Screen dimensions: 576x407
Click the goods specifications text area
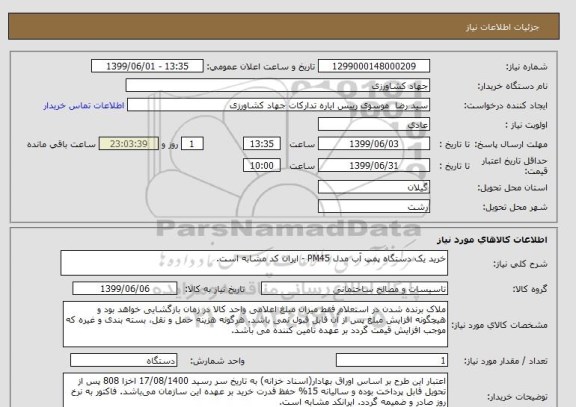(255, 324)
